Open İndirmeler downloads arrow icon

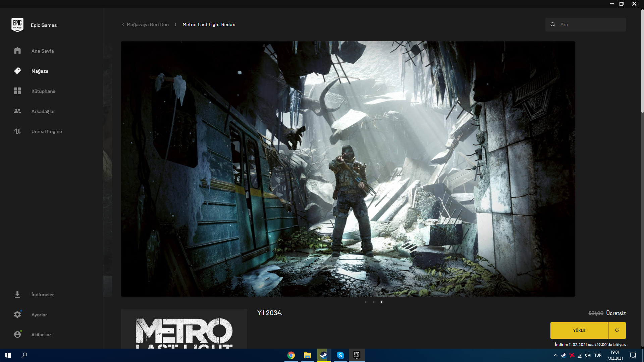tap(17, 294)
